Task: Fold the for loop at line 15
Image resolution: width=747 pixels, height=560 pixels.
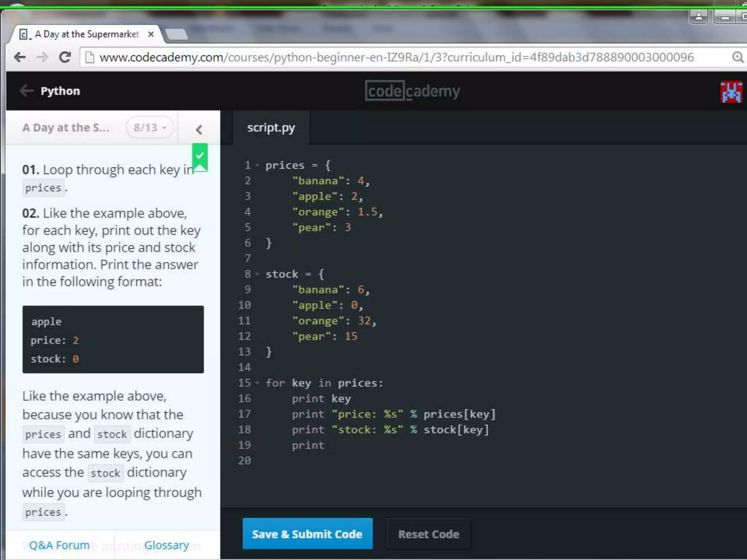Action: (x=257, y=383)
